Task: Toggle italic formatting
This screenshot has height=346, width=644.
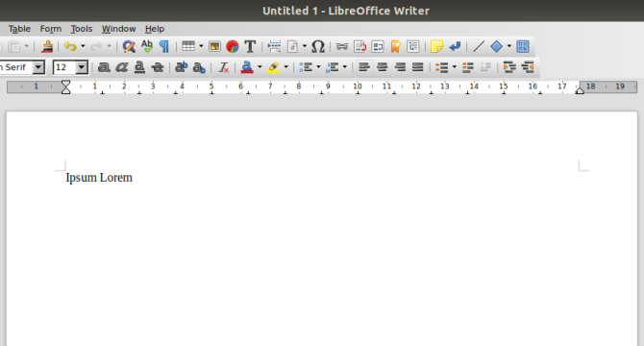Action: 121,67
